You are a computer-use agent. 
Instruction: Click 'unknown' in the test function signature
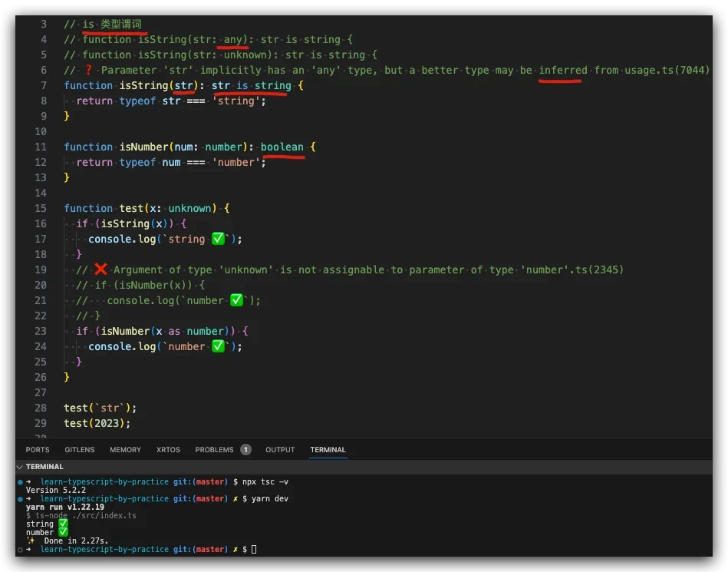pos(190,208)
